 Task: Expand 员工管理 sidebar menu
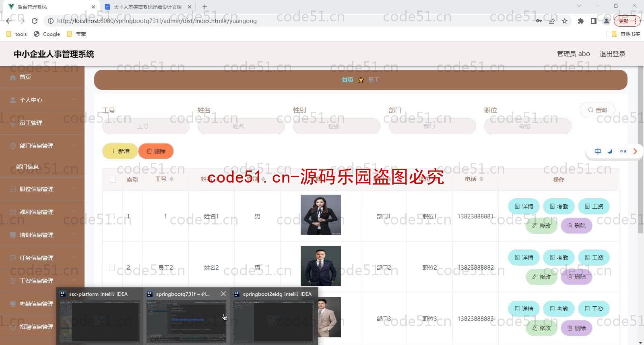click(x=42, y=123)
